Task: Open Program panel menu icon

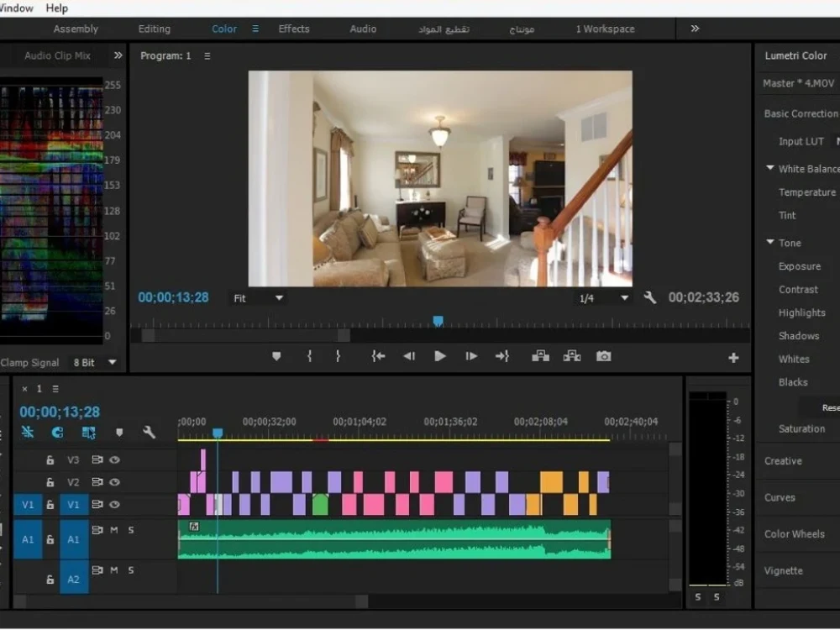Action: 207,55
